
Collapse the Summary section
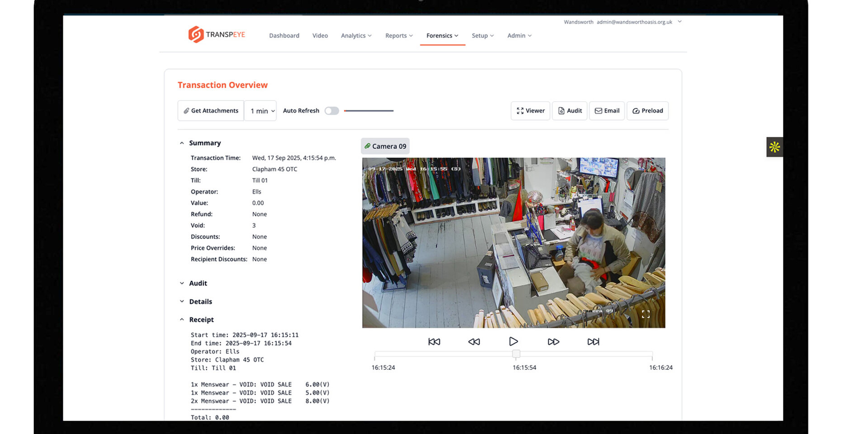tap(182, 143)
